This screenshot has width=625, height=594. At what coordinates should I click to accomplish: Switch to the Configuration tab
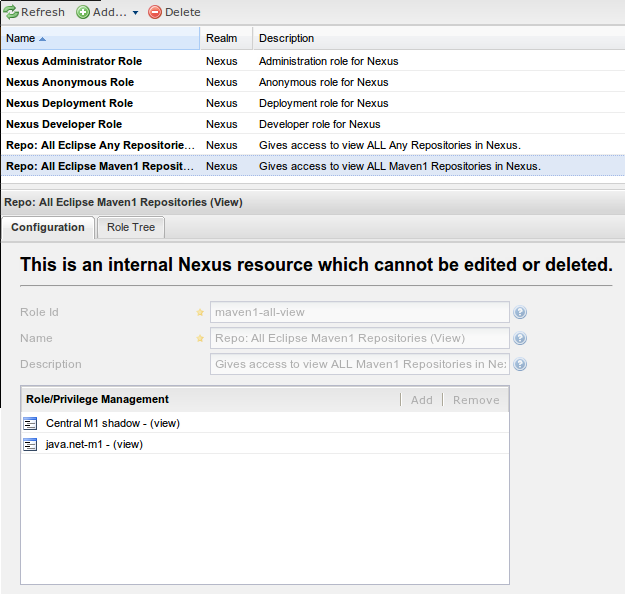pos(48,227)
